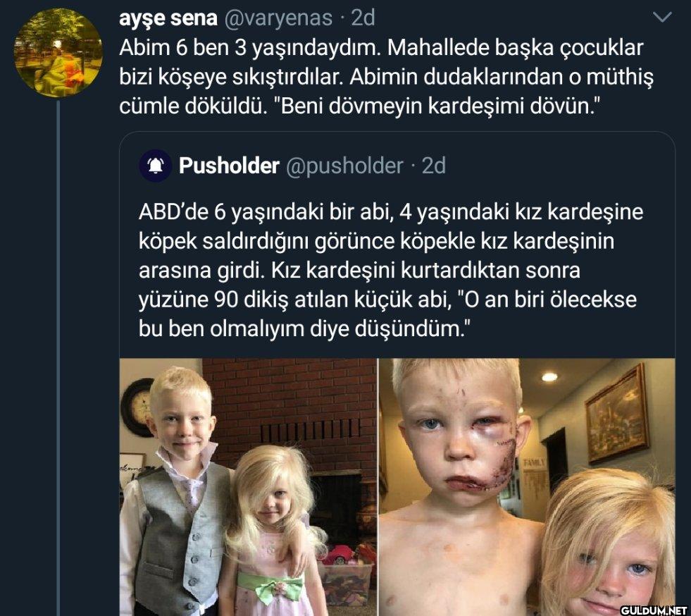Open the 2d timestamp beside @pusholder

[x=434, y=166]
